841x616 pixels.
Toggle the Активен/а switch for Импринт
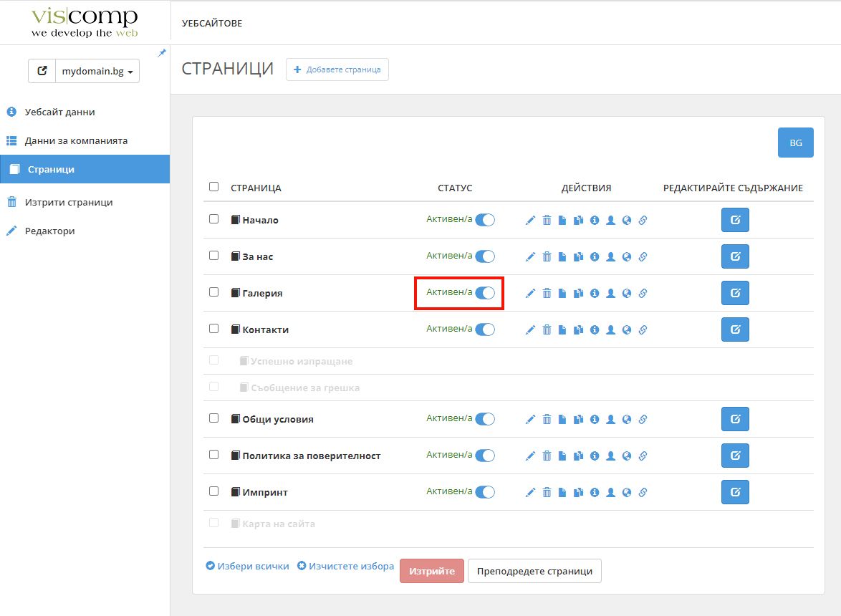click(485, 492)
